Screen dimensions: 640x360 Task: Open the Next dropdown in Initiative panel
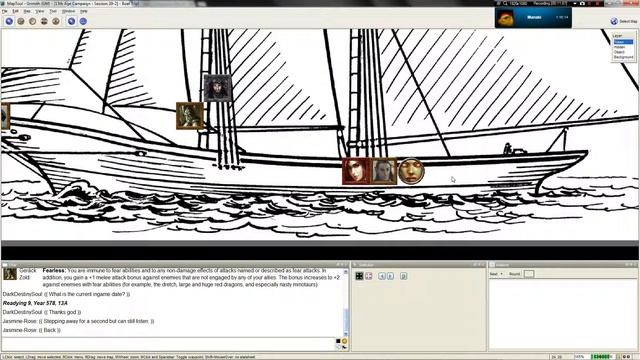pos(496,274)
